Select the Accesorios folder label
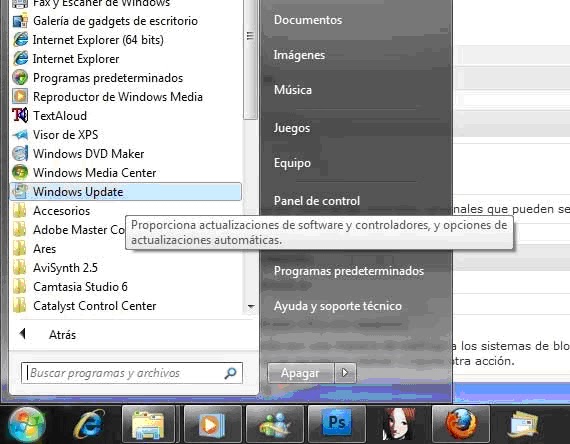The image size is (570, 444). (61, 211)
